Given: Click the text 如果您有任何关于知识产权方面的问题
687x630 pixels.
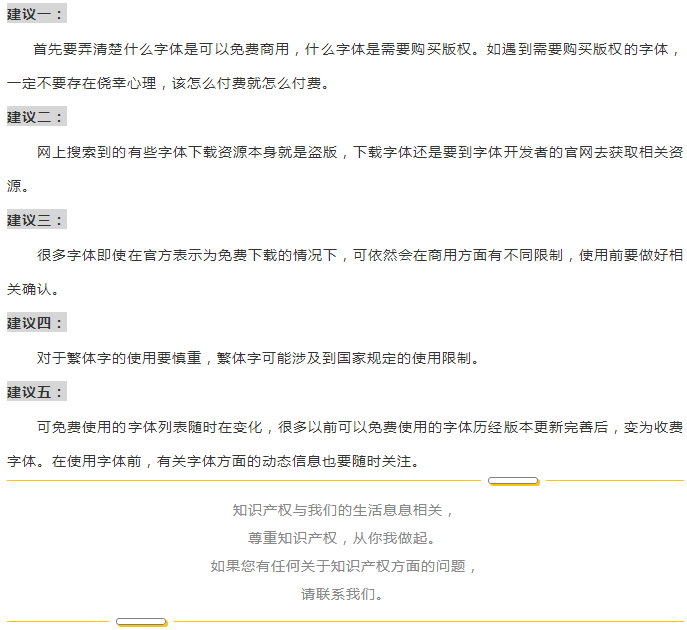Looking at the screenshot, I should click(344, 566).
